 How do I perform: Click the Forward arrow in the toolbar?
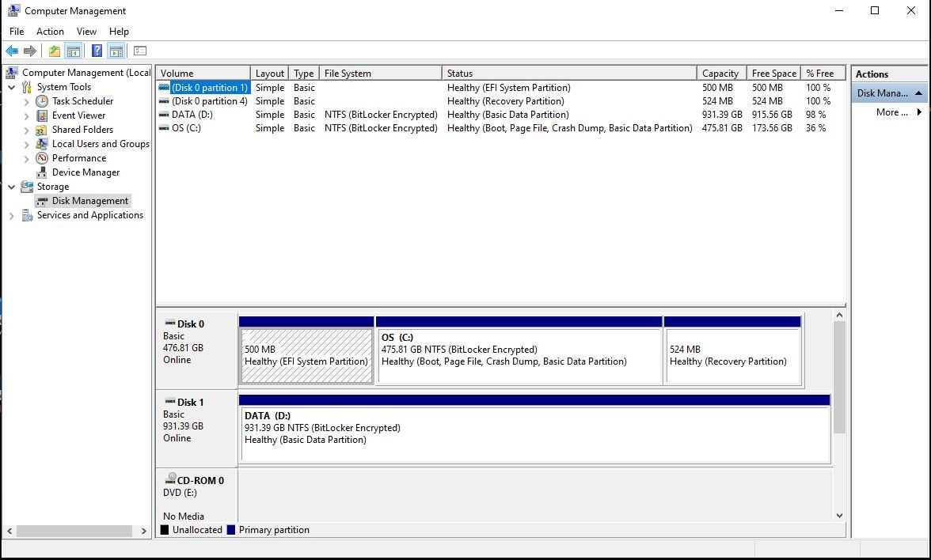(30, 51)
